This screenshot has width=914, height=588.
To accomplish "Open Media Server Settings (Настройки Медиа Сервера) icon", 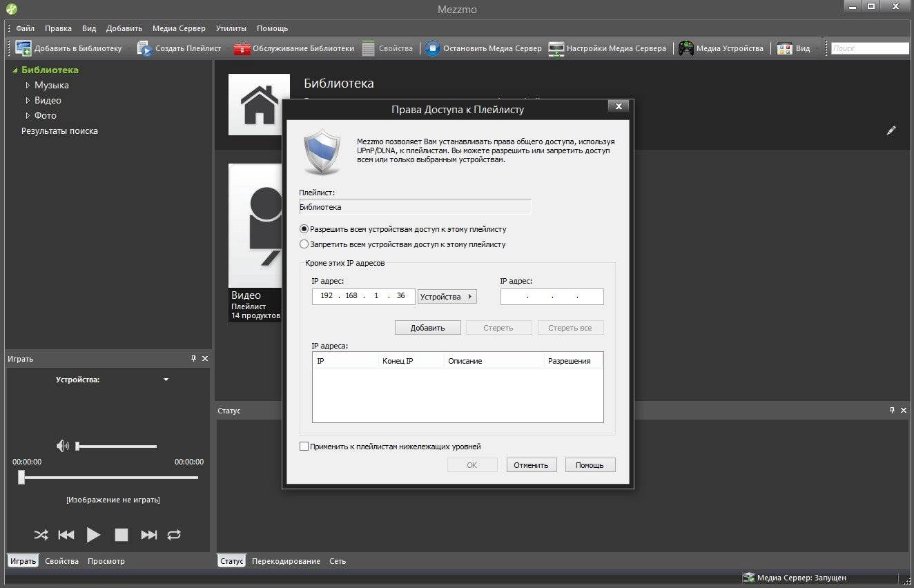I will 556,48.
